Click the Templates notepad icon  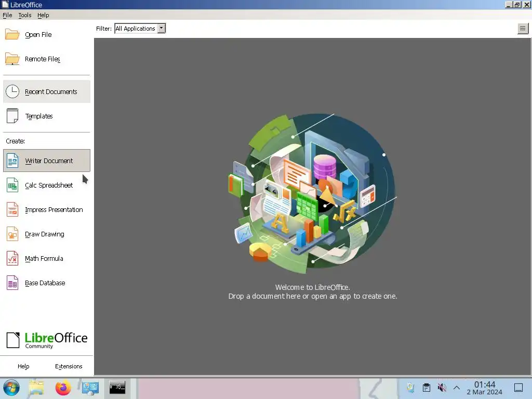(x=12, y=116)
